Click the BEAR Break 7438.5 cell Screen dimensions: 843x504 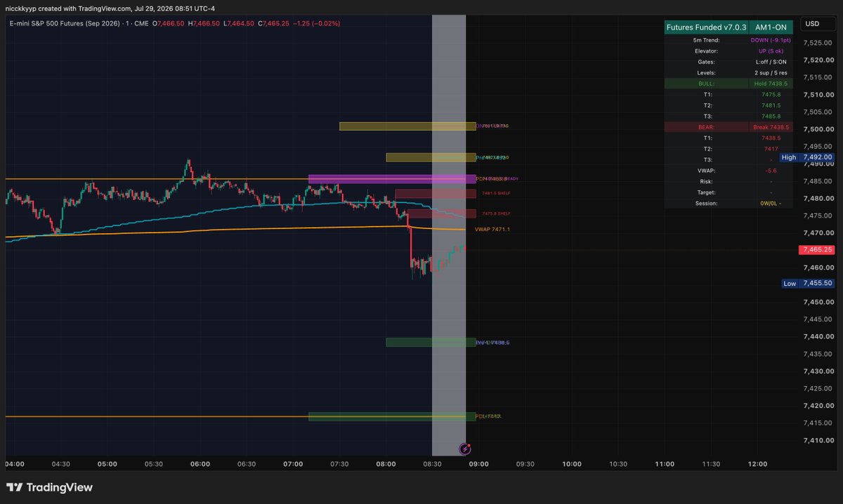pyautogui.click(x=771, y=127)
